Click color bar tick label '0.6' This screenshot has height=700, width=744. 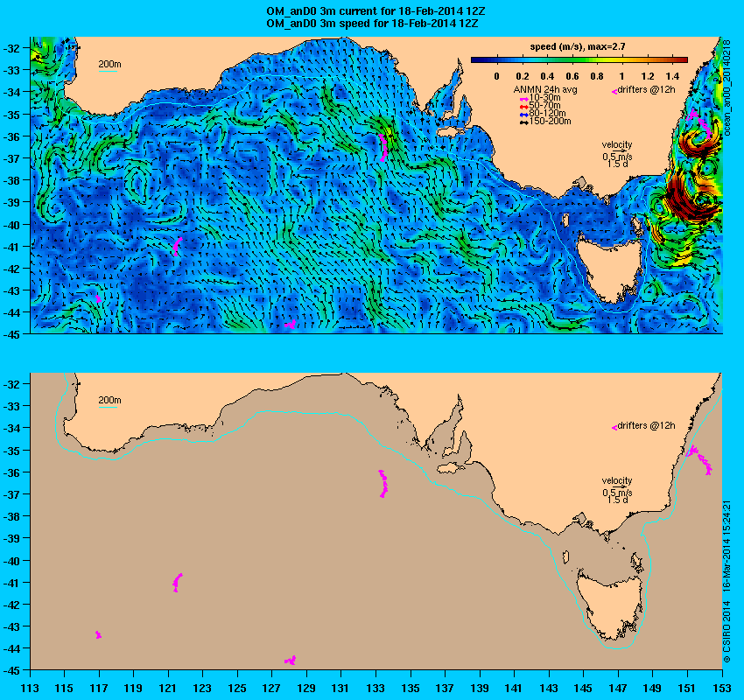[572, 76]
